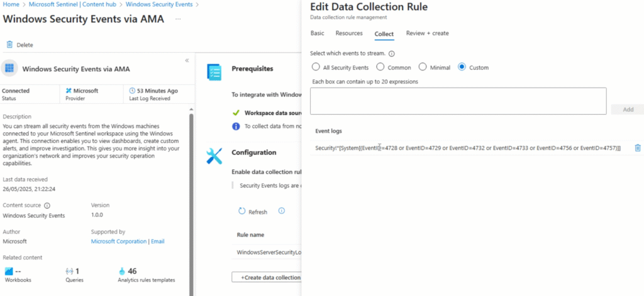Click the Microsoft provider icon
This screenshot has height=296, width=644.
tap(69, 91)
